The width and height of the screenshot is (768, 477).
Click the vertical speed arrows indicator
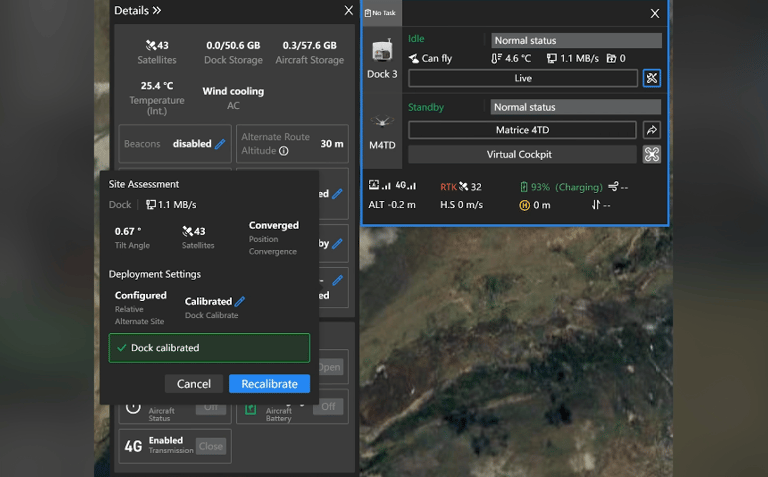(x=596, y=205)
